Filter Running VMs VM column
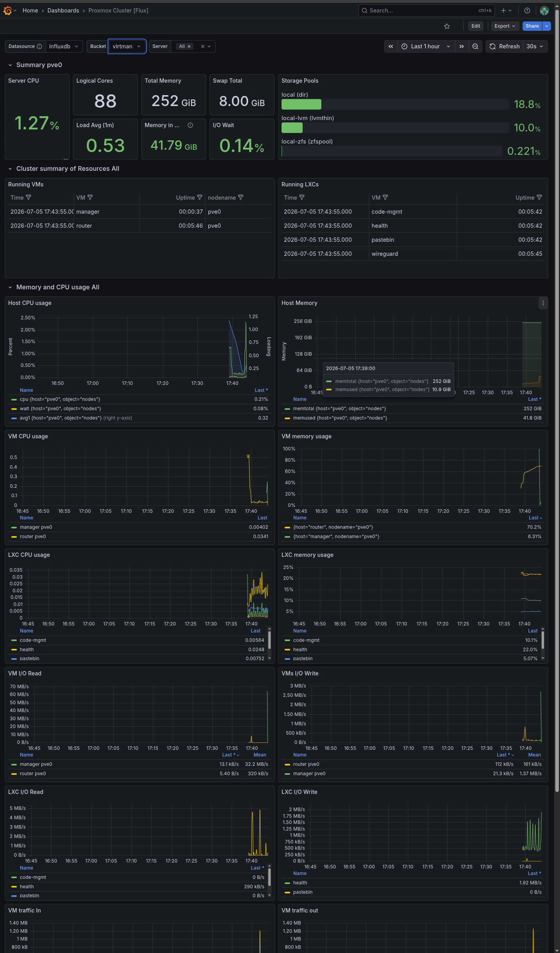Viewport: 560px width, 953px height. (90, 197)
